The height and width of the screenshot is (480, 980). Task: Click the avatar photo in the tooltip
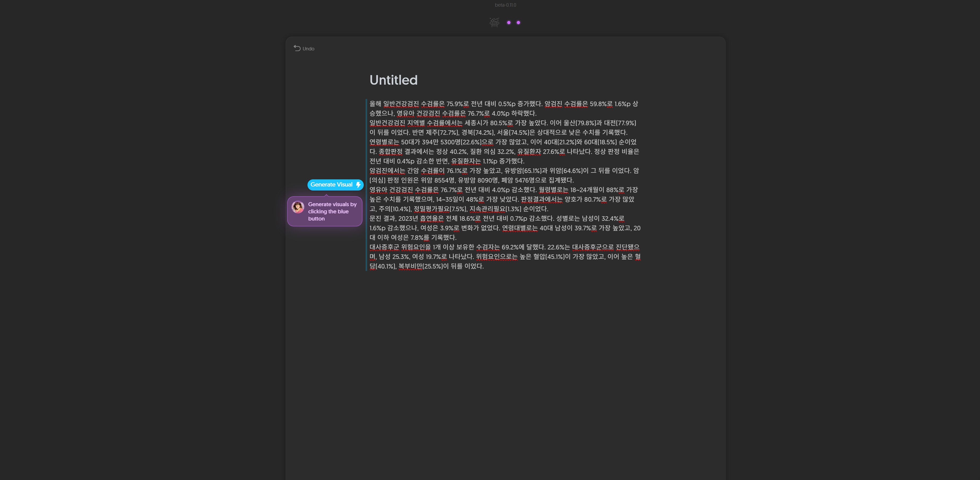click(297, 207)
